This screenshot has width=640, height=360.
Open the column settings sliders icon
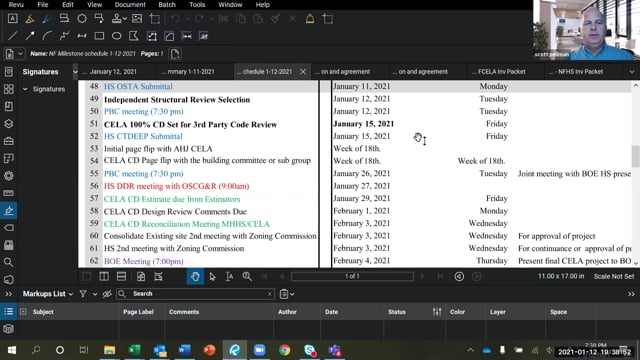tap(437, 312)
